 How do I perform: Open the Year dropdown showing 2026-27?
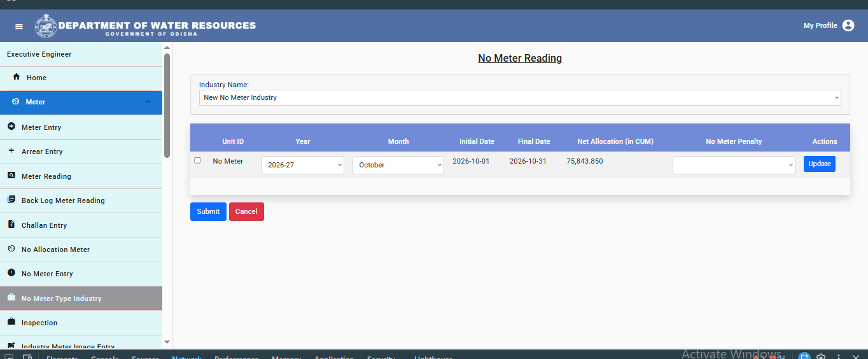pos(303,165)
